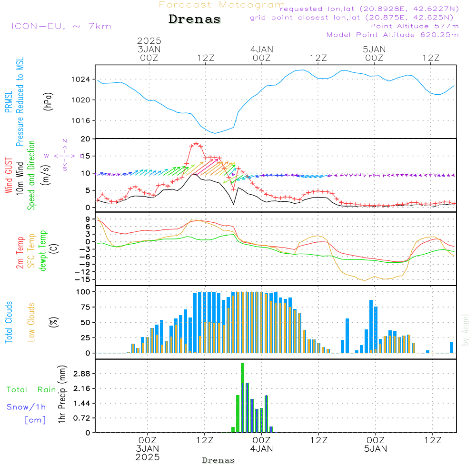Click the '2m Temp' red label
Image resolution: width=476 pixels, height=476 pixels.
(20, 253)
